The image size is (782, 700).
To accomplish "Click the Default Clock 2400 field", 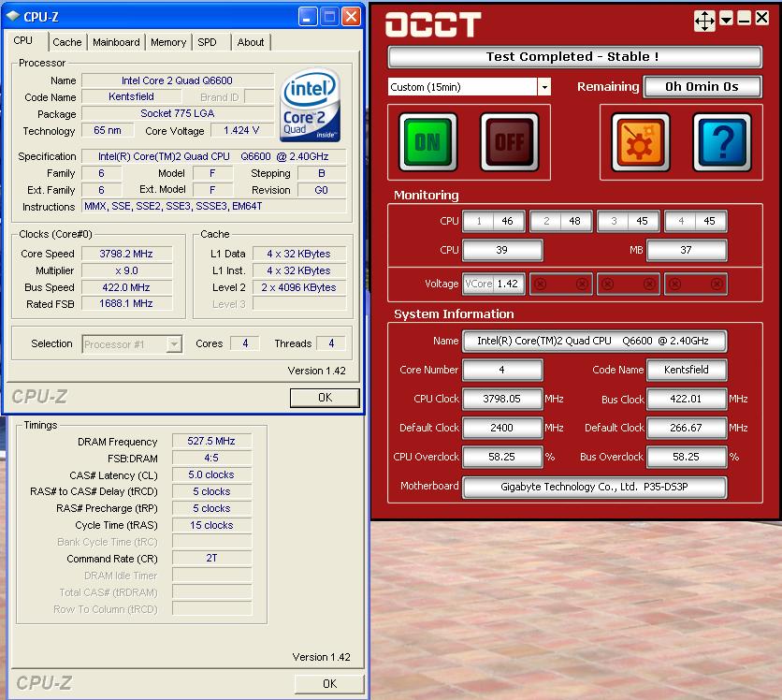I will [x=502, y=428].
